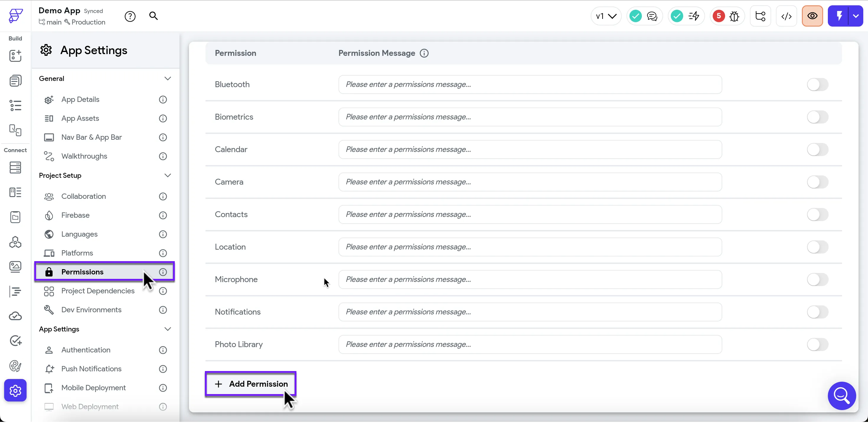
Task: Open project search magnifier icon
Action: 153,16
